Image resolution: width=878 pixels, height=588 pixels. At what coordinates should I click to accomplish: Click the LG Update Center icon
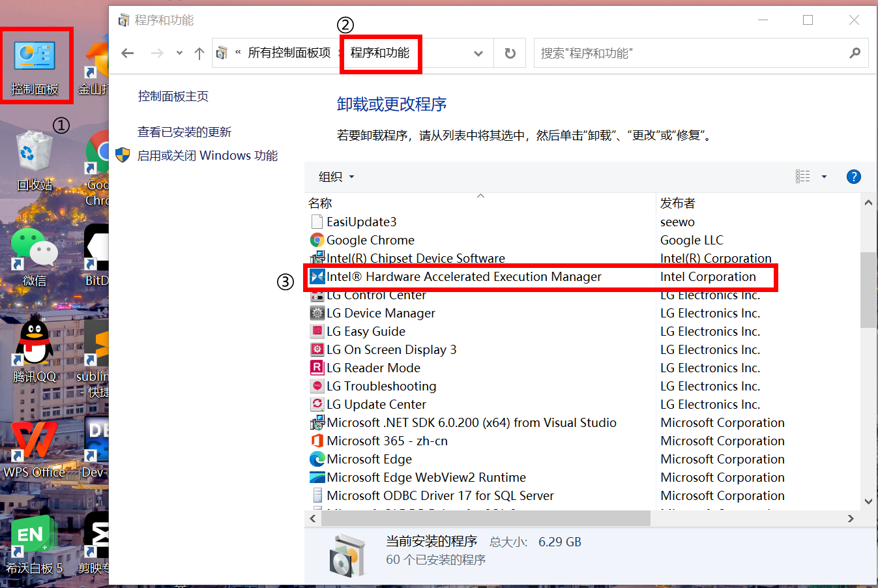tap(317, 404)
